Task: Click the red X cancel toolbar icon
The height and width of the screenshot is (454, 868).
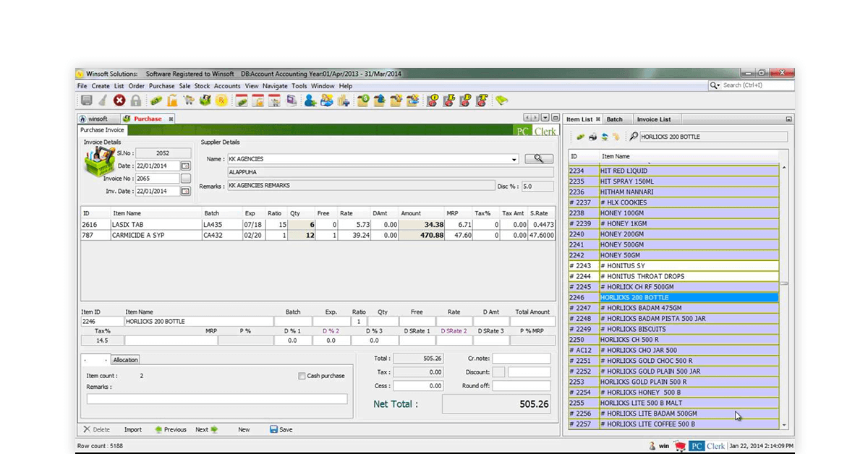Action: point(119,100)
